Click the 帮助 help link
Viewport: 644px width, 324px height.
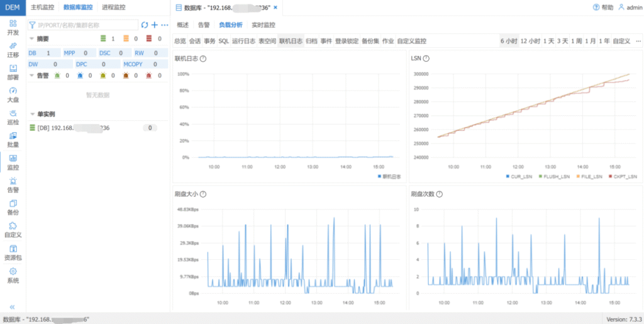(603, 8)
